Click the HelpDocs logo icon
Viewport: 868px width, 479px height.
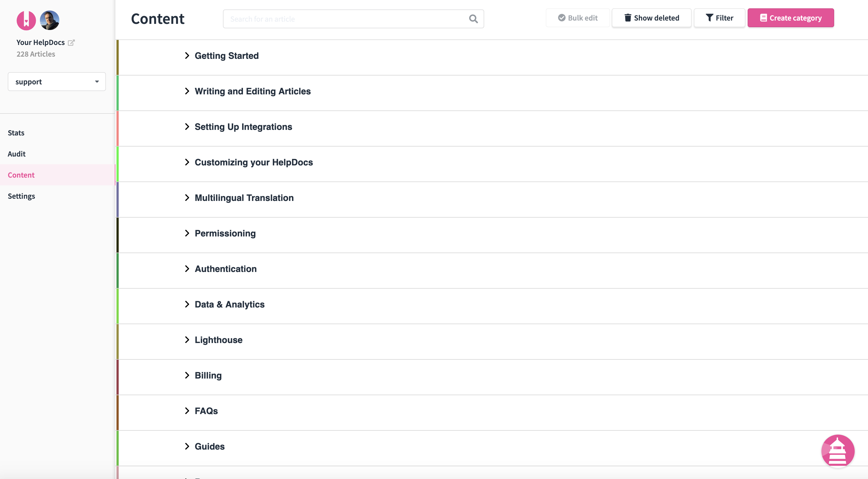pyautogui.click(x=26, y=20)
